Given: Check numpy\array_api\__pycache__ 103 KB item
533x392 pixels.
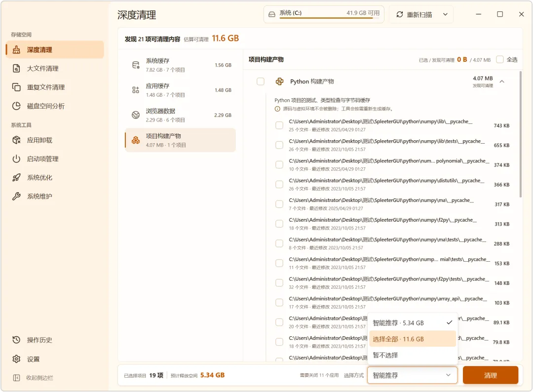Looking at the screenshot, I should [x=279, y=303].
